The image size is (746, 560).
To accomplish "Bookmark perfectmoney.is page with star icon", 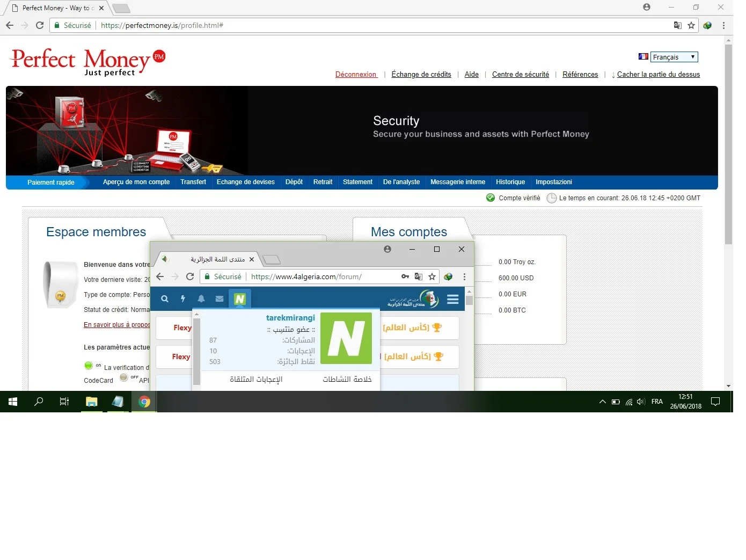I will point(691,25).
